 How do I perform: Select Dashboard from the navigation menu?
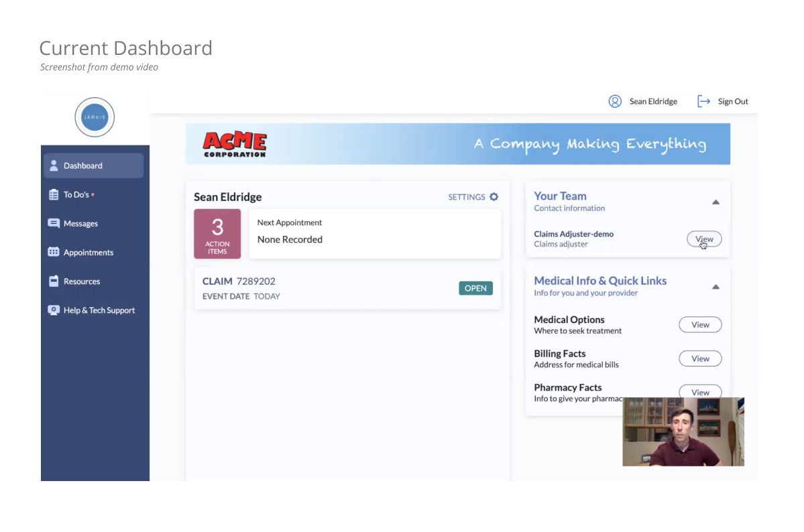click(82, 165)
